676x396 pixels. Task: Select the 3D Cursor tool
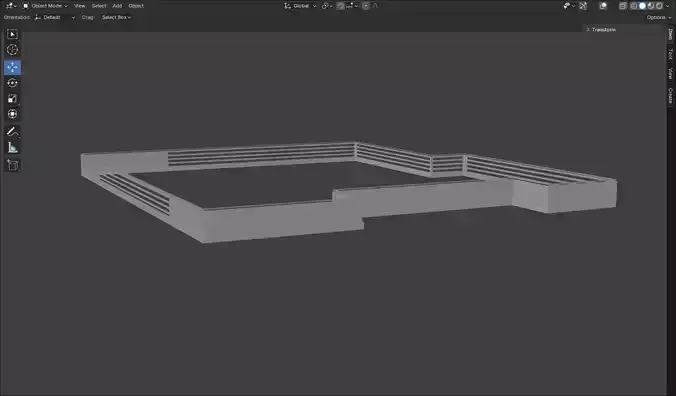click(12, 50)
